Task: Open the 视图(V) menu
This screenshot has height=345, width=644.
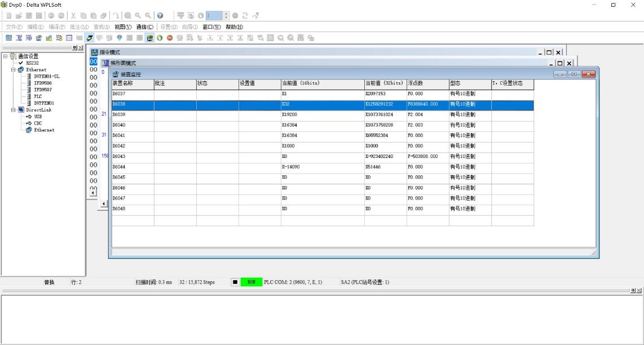Action: (x=122, y=27)
